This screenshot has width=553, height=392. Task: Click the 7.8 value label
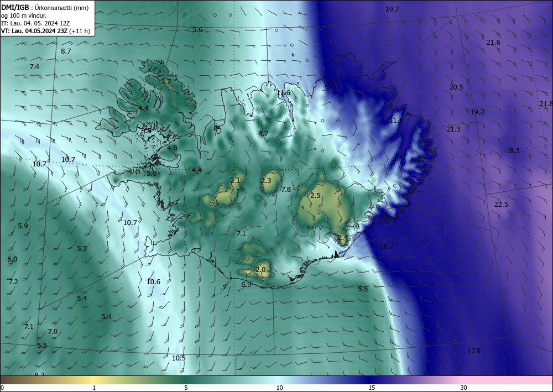click(x=286, y=190)
